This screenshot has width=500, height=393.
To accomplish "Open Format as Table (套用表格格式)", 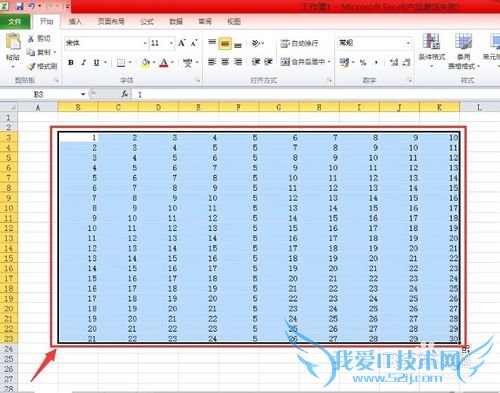I will 464,51.
